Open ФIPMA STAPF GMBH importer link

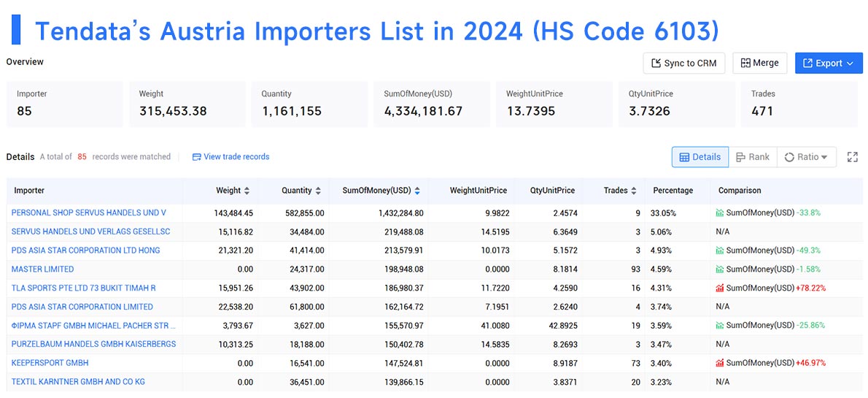click(x=93, y=326)
